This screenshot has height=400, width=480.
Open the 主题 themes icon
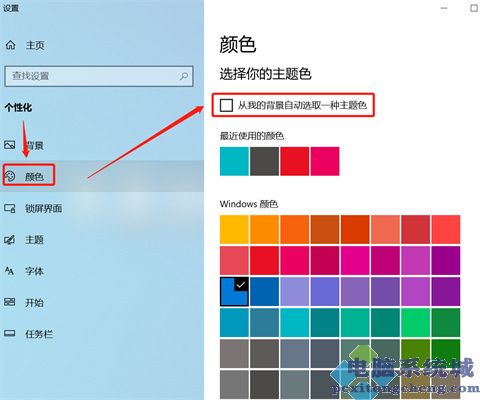click(10, 240)
